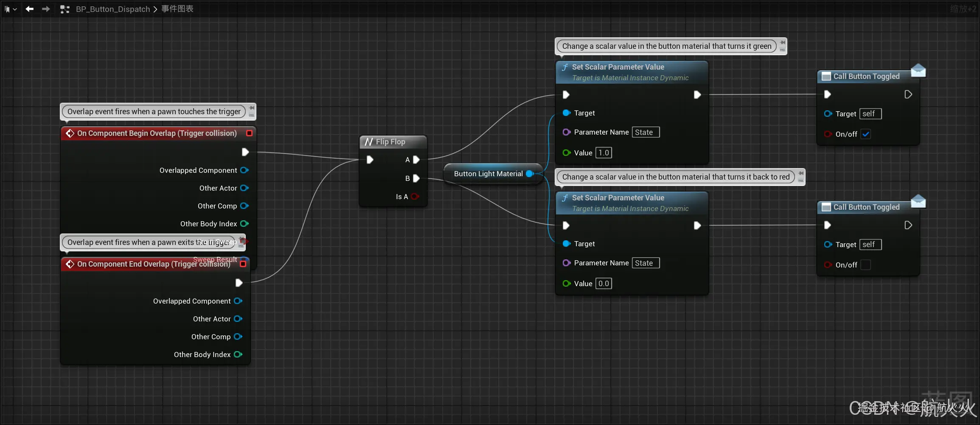This screenshot has height=425, width=980.
Task: Click the graph icon before BP_Button_Dispatch
Action: point(65,9)
